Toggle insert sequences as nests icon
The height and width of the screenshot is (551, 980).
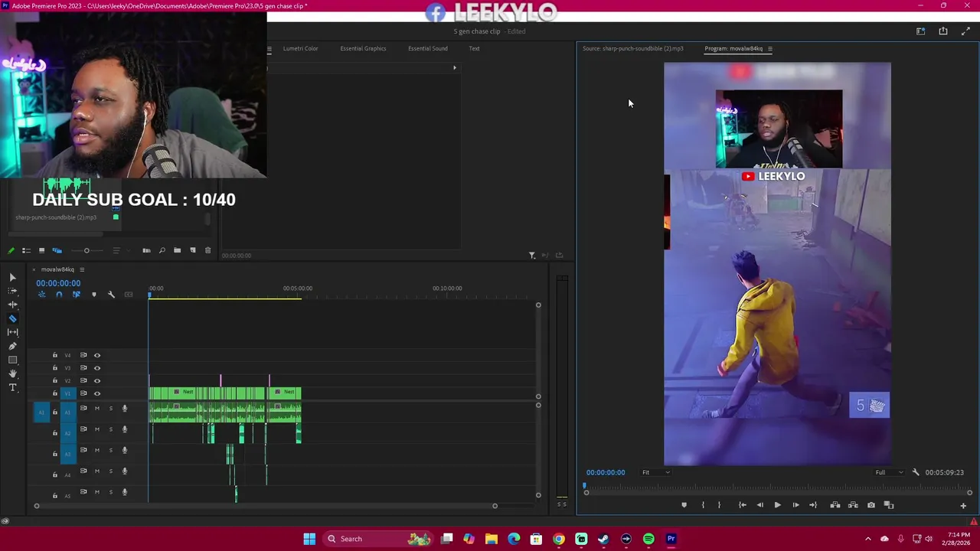tap(42, 295)
